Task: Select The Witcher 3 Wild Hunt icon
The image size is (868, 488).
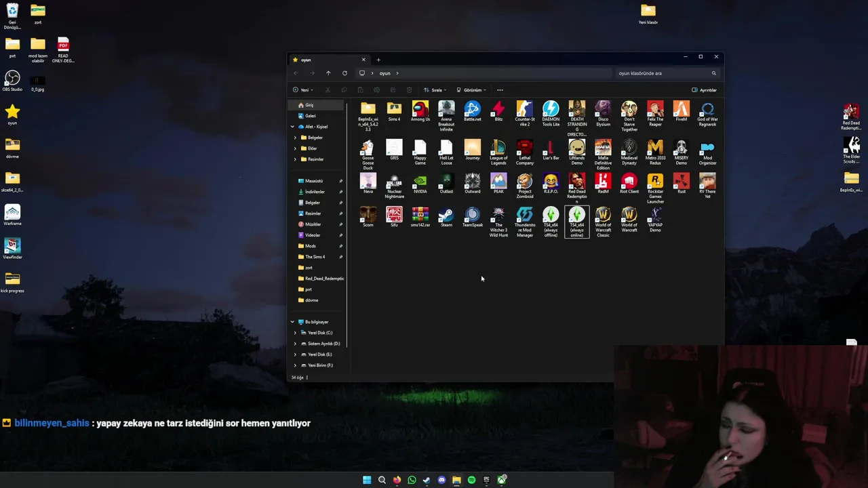Action: [x=498, y=222]
